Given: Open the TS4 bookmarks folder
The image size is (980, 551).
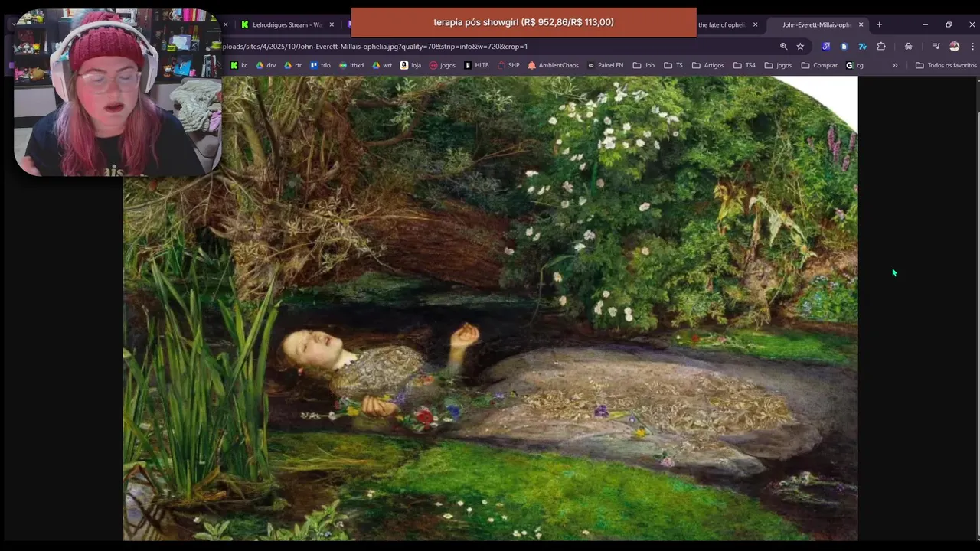Looking at the screenshot, I should [744, 65].
